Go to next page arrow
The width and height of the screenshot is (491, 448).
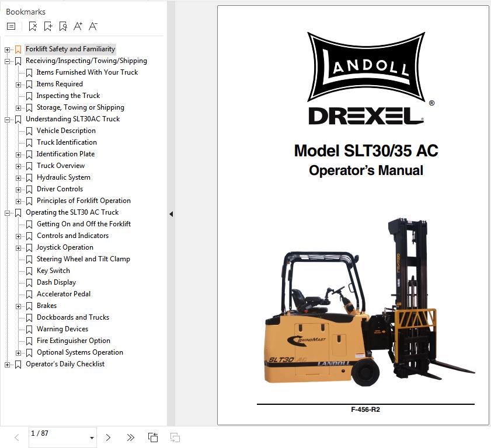(x=108, y=437)
